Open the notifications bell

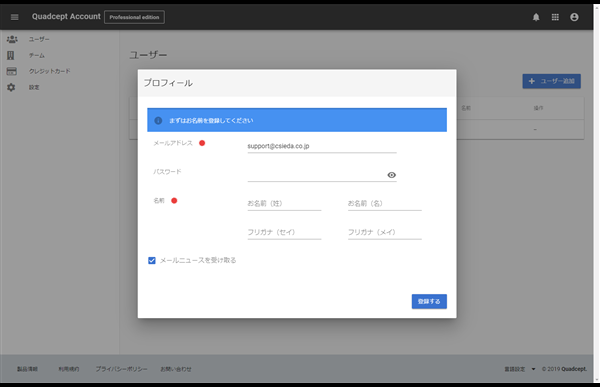coord(536,17)
